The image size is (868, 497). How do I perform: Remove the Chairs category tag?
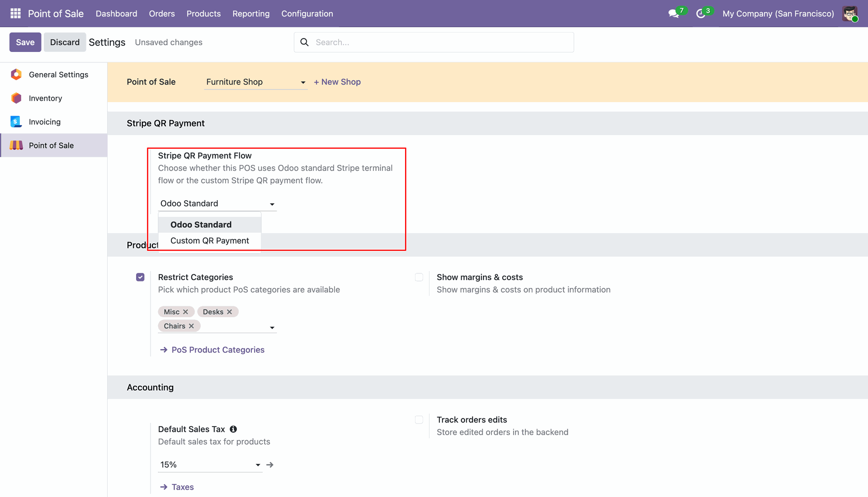(191, 326)
